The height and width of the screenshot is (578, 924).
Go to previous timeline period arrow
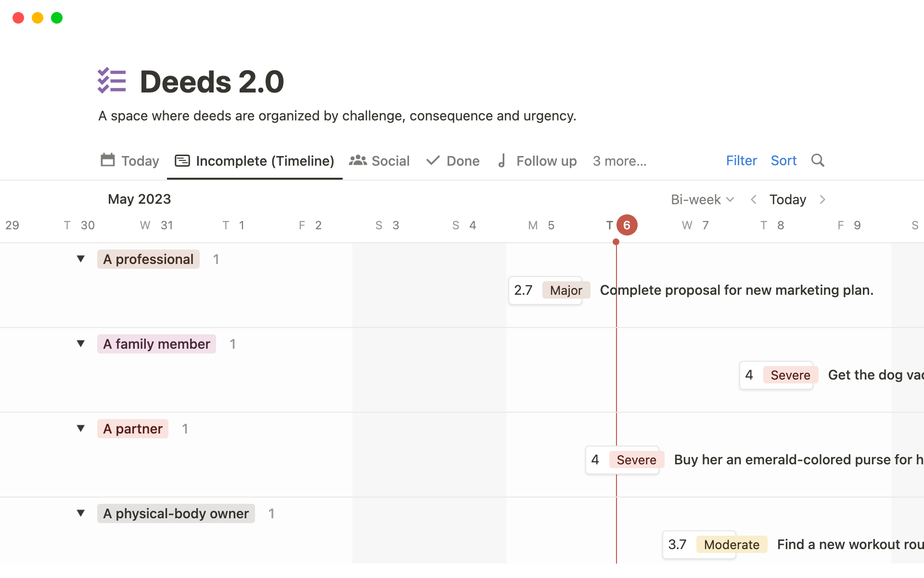[x=754, y=199]
